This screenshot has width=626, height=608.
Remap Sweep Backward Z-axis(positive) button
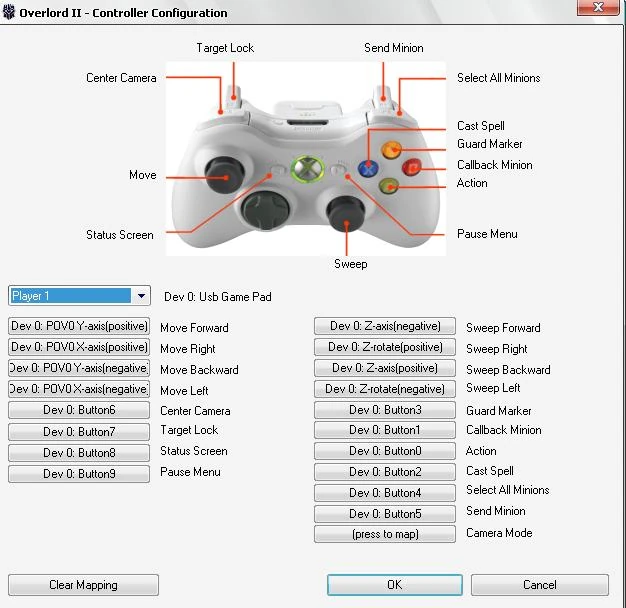tap(385, 368)
